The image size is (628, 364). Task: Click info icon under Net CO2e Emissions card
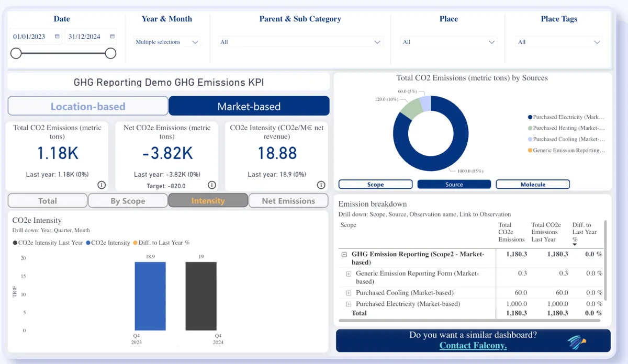211,185
